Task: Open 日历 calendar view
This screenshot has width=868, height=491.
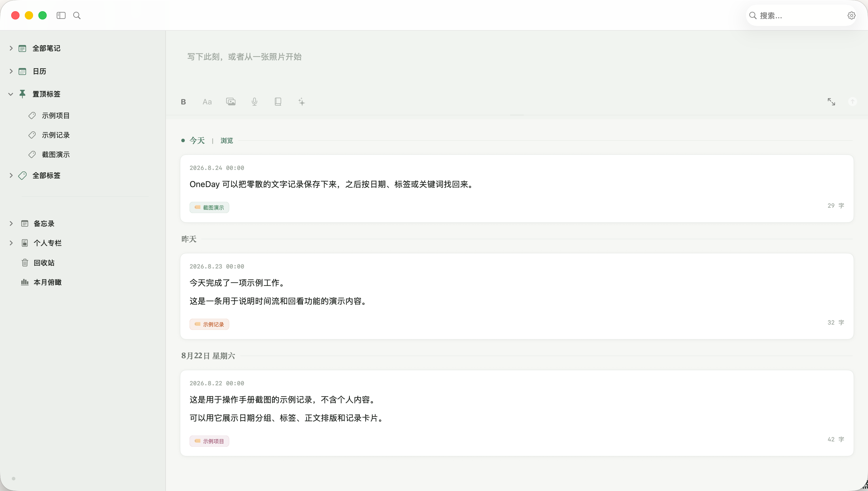Action: [x=39, y=71]
